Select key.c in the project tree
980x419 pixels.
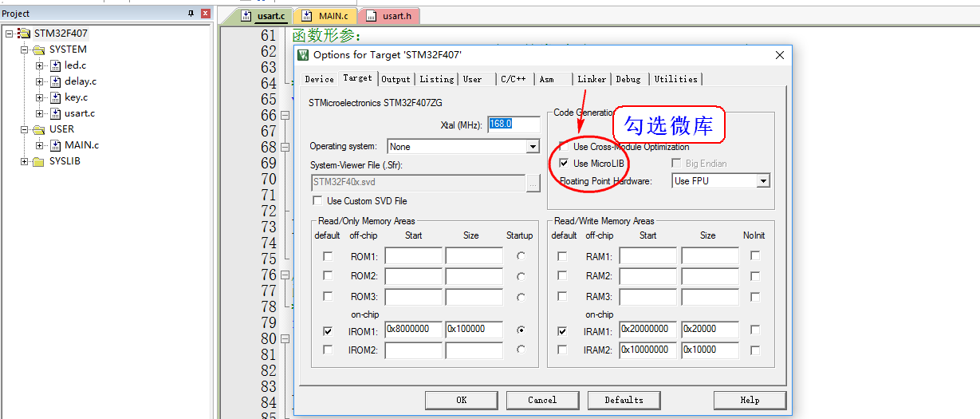pyautogui.click(x=76, y=97)
